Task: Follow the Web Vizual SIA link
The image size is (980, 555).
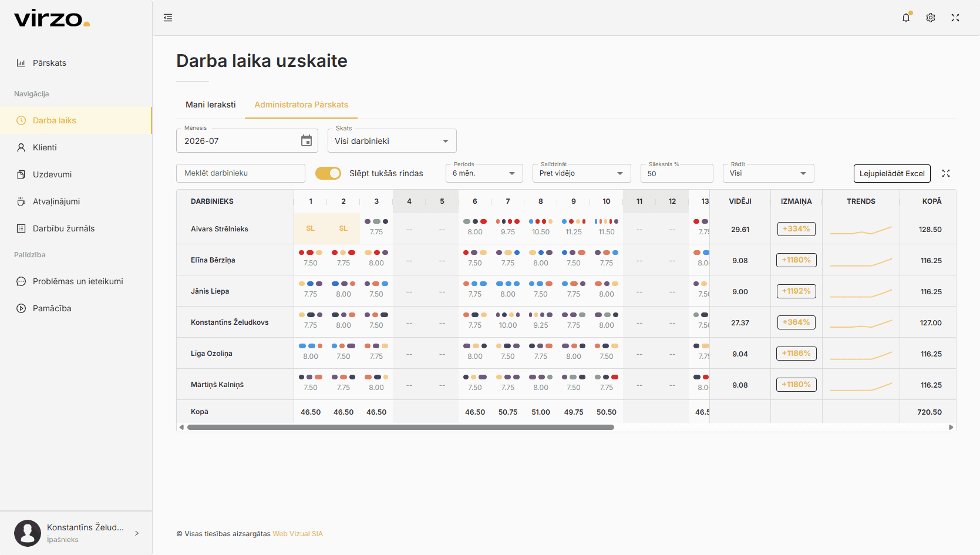Action: [298, 534]
